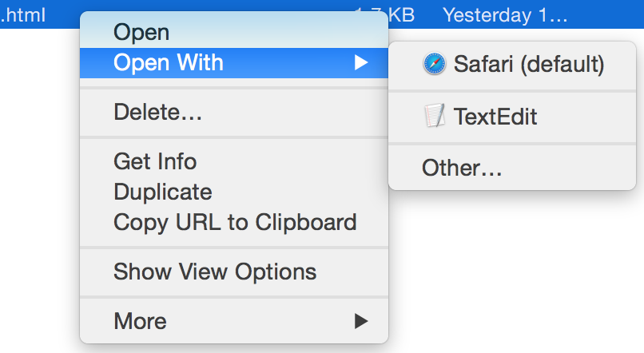Click the TextEdit notepad icon
The image size is (644, 353).
tap(435, 117)
